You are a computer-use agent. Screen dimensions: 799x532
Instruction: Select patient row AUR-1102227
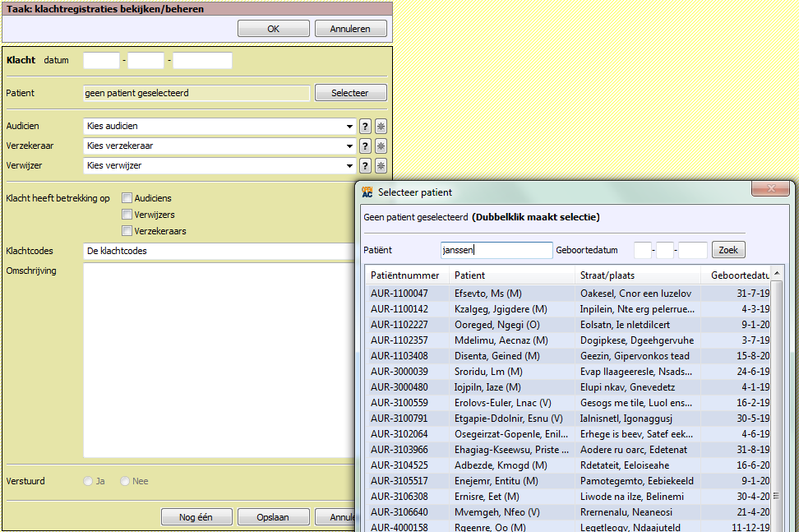pos(399,325)
